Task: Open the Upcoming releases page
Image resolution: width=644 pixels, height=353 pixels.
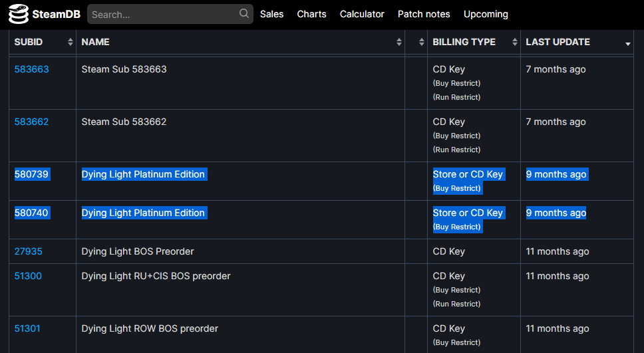Action: [486, 15]
